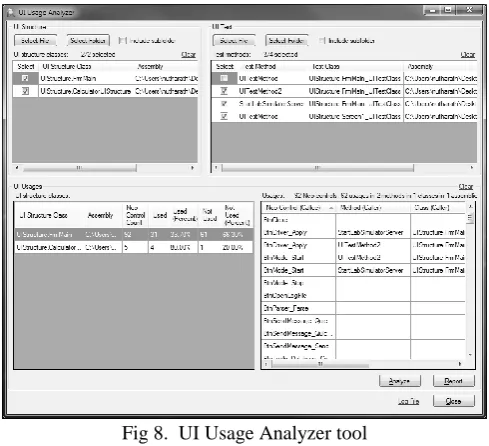
Task: Minimize the UI Usage Analyzer window
Action: click(x=432, y=10)
